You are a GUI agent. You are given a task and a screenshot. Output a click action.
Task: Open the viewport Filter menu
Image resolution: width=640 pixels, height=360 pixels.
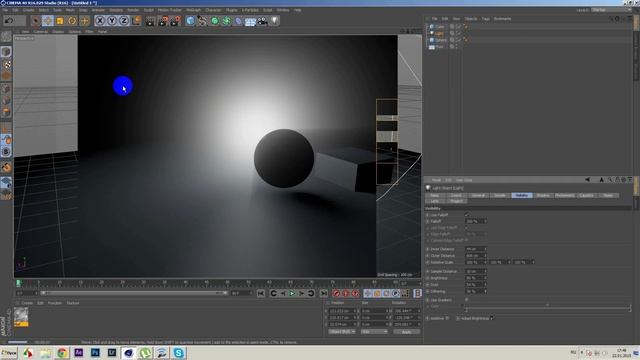point(89,31)
